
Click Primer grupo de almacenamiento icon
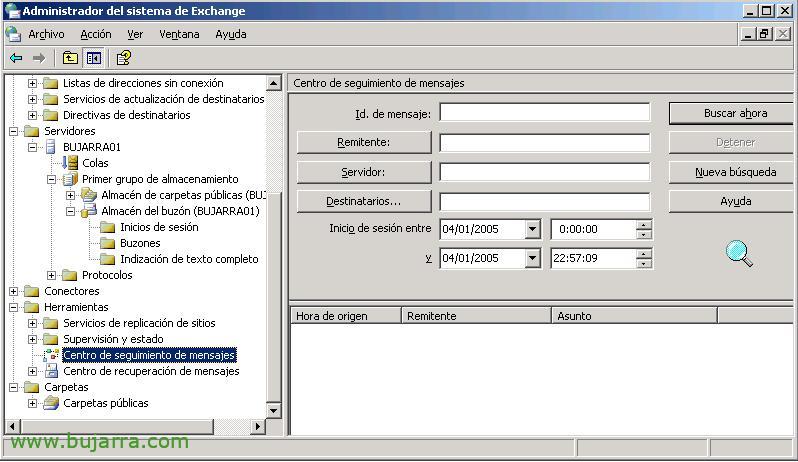pos(70,179)
